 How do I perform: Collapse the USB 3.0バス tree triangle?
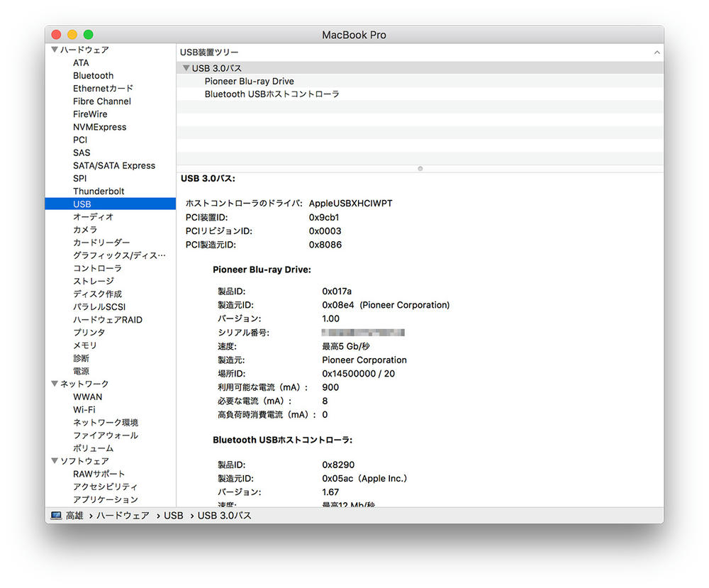186,68
